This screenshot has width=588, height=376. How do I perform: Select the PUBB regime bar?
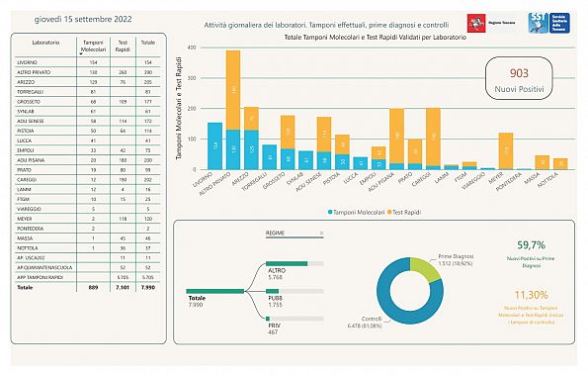294,291
